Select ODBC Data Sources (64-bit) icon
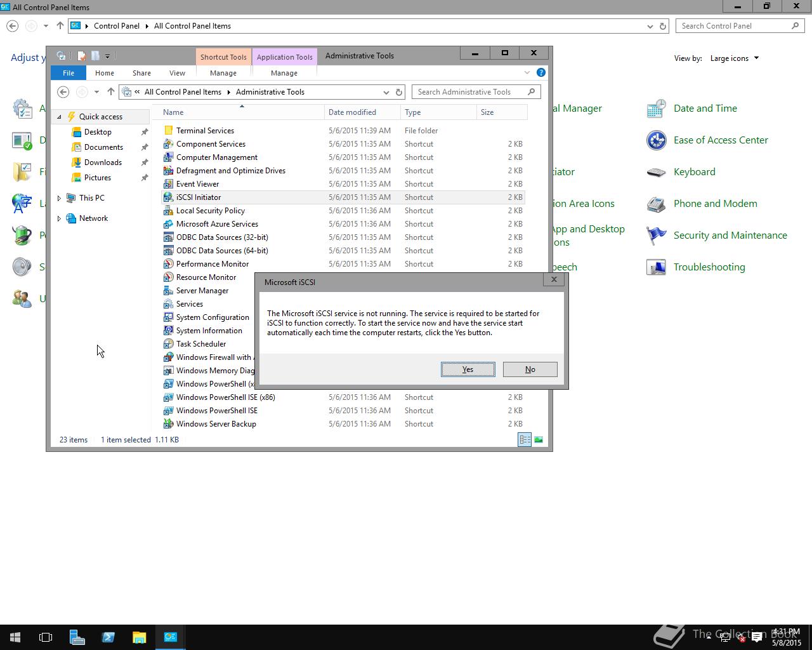 [168, 251]
